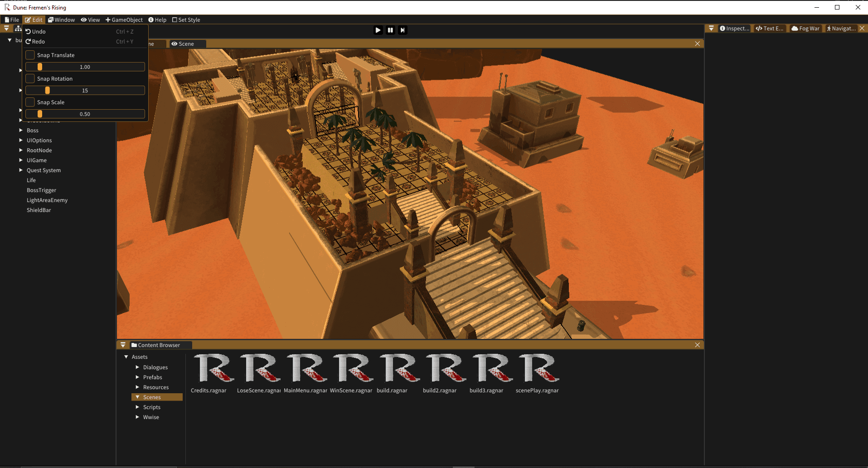Image resolution: width=868 pixels, height=468 pixels.
Task: Open the Content Browser dock options arrow
Action: pyautogui.click(x=123, y=345)
